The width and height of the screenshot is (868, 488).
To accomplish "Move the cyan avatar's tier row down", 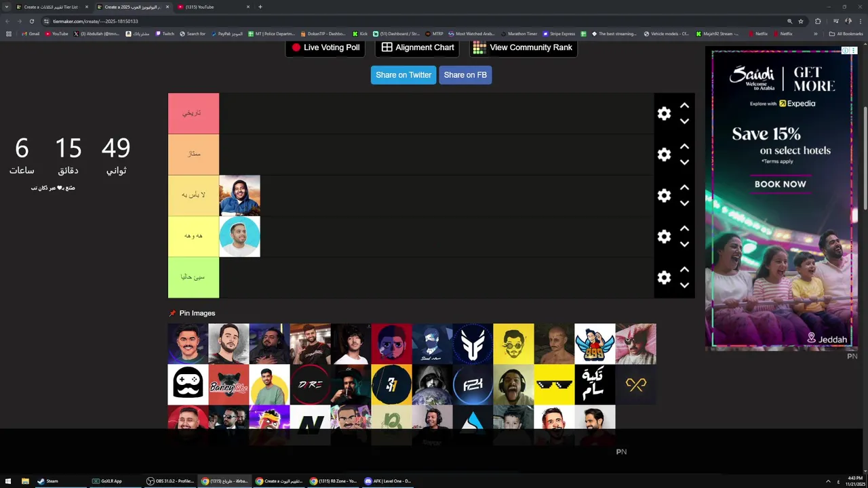I will click(684, 245).
